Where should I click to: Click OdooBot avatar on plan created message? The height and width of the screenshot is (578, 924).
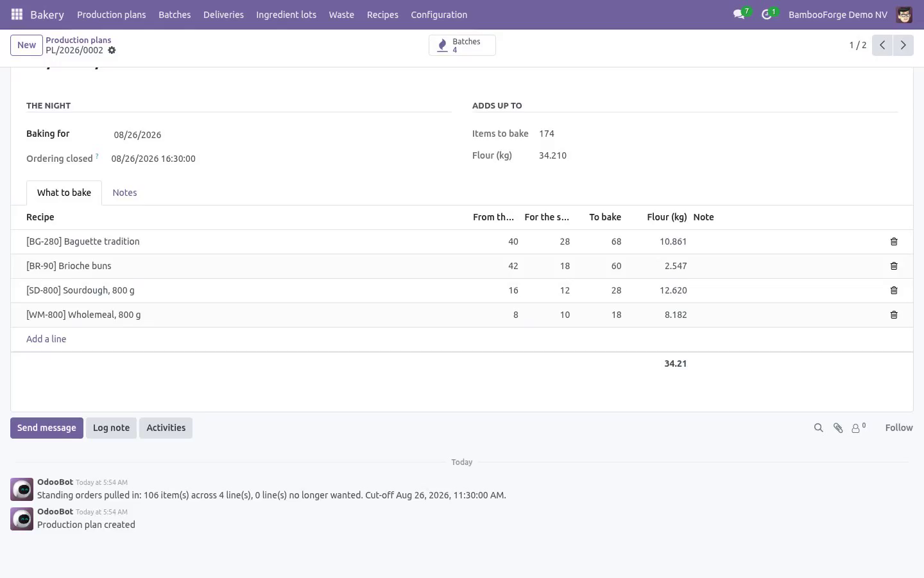[x=22, y=519]
